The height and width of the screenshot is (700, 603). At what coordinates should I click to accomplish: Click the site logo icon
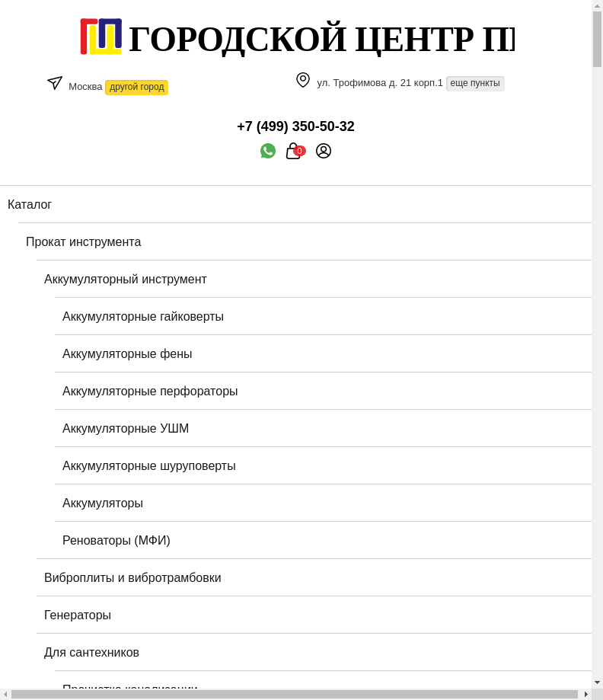pos(101,37)
